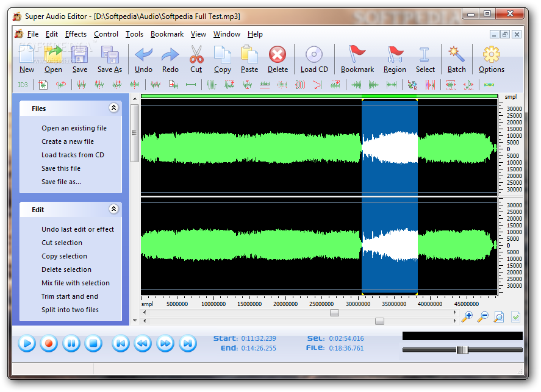The image size is (541, 392).
Task: Click the Copy toolbar icon
Action: tap(223, 54)
